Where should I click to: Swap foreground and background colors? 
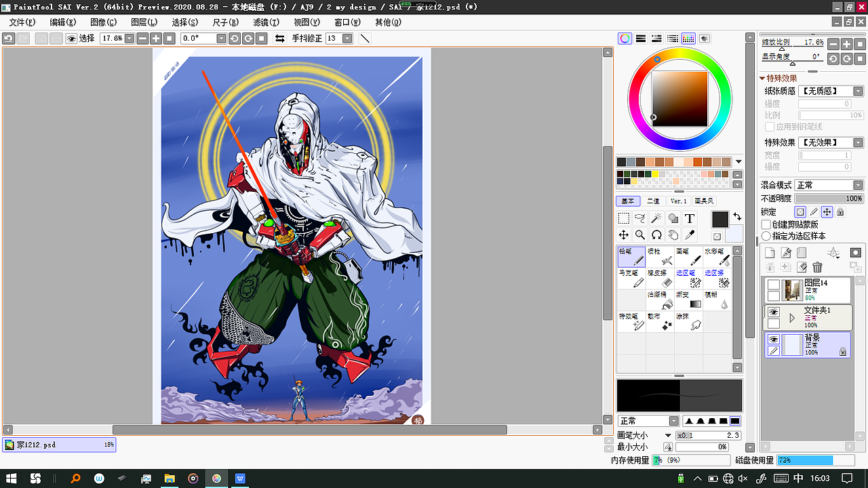click(x=736, y=218)
